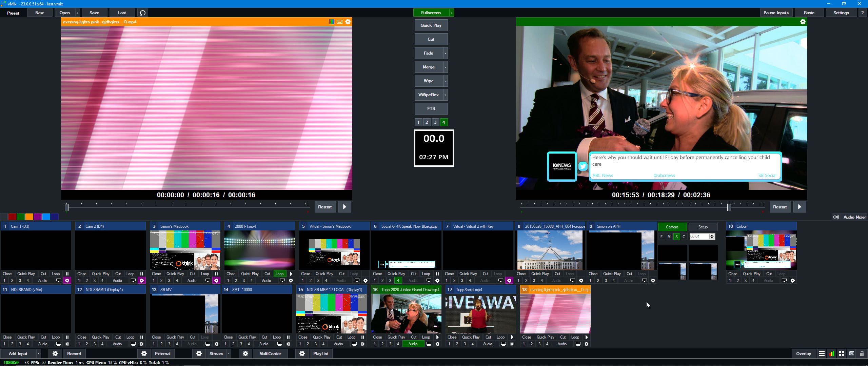Click the four-square grid view icon
The width and height of the screenshot is (868, 366).
pyautogui.click(x=841, y=353)
